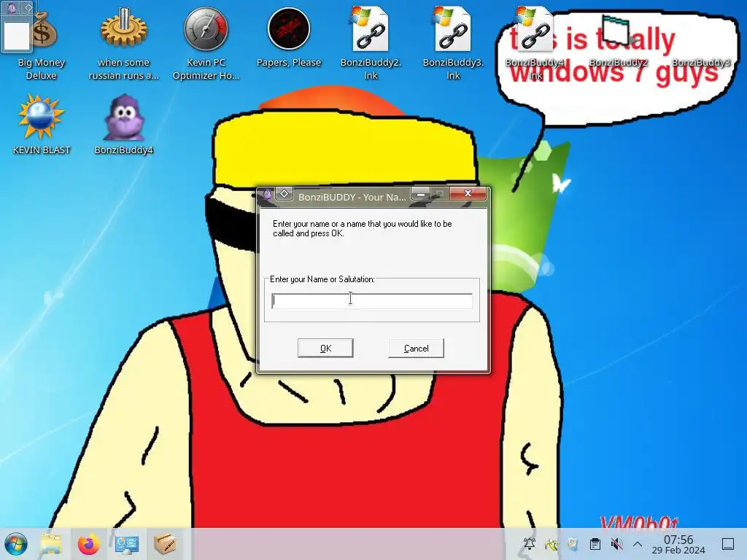This screenshot has width=747, height=560.
Task: Confirm the name with the OK button
Action: pyautogui.click(x=325, y=348)
